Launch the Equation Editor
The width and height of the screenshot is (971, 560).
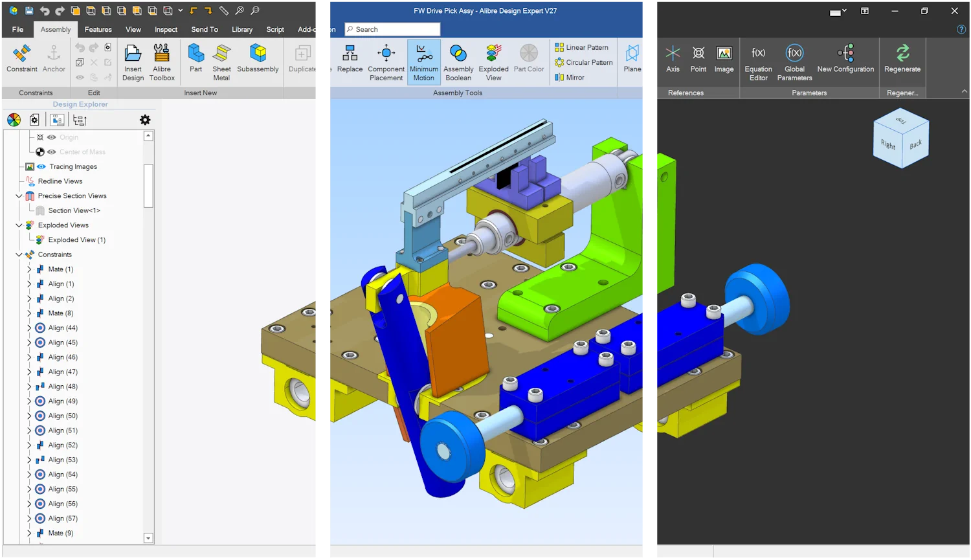[757, 62]
